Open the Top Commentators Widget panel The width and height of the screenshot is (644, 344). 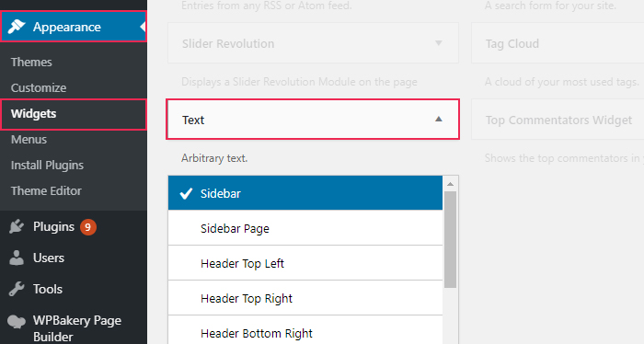click(x=558, y=120)
